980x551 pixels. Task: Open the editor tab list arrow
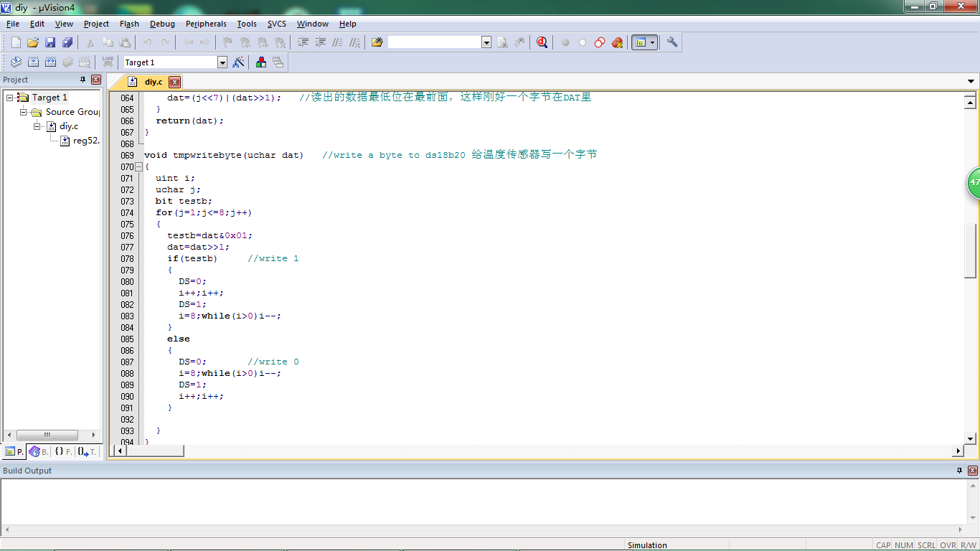[x=971, y=82]
